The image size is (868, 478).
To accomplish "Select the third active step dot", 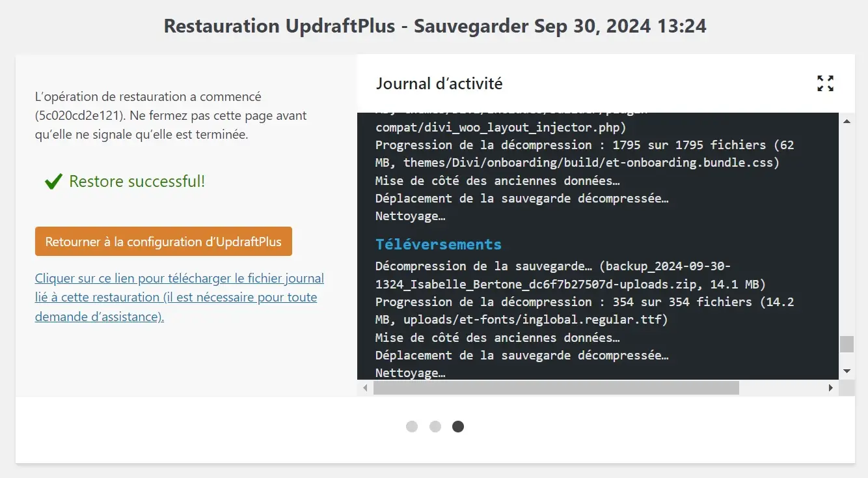I will click(458, 427).
